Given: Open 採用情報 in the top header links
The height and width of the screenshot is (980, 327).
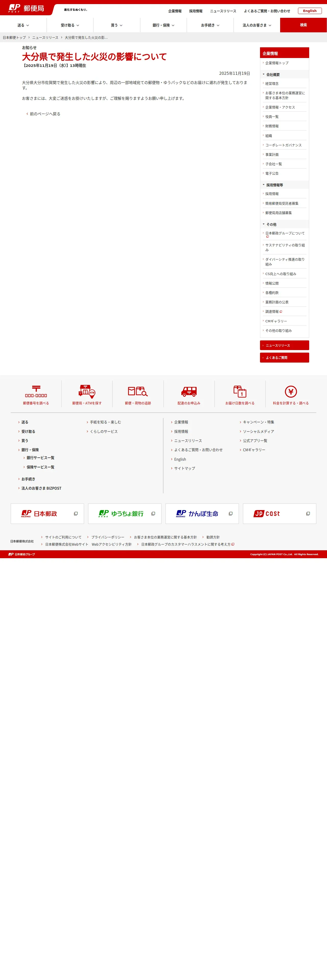Looking at the screenshot, I should click(x=196, y=11).
